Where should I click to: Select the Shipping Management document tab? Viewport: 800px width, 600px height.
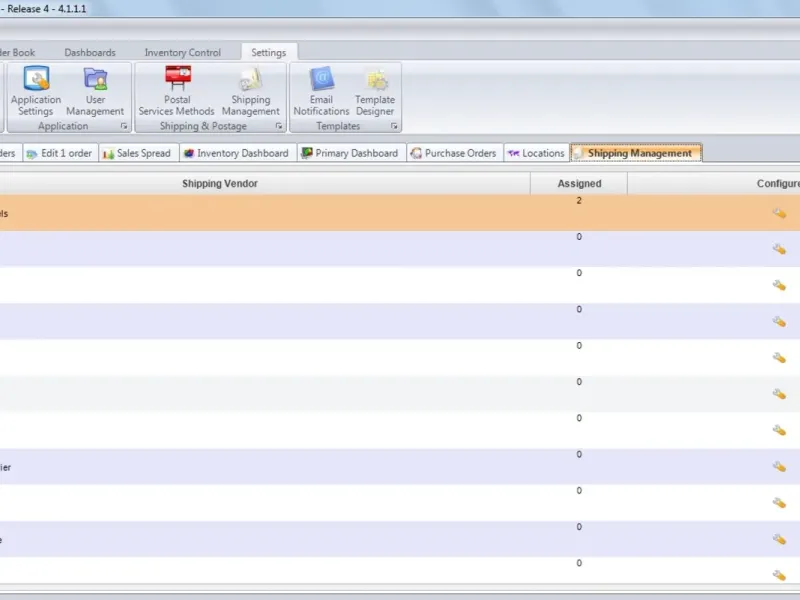click(x=636, y=153)
